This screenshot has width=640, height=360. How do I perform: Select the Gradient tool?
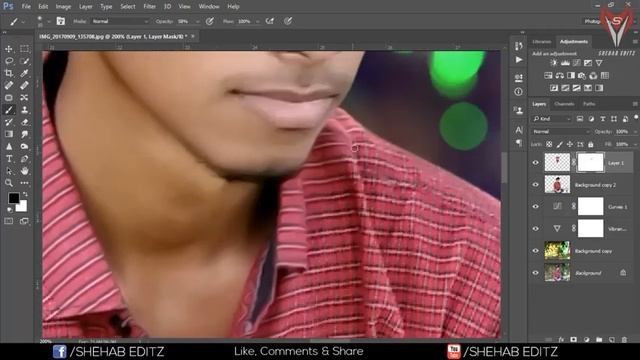tap(9, 134)
